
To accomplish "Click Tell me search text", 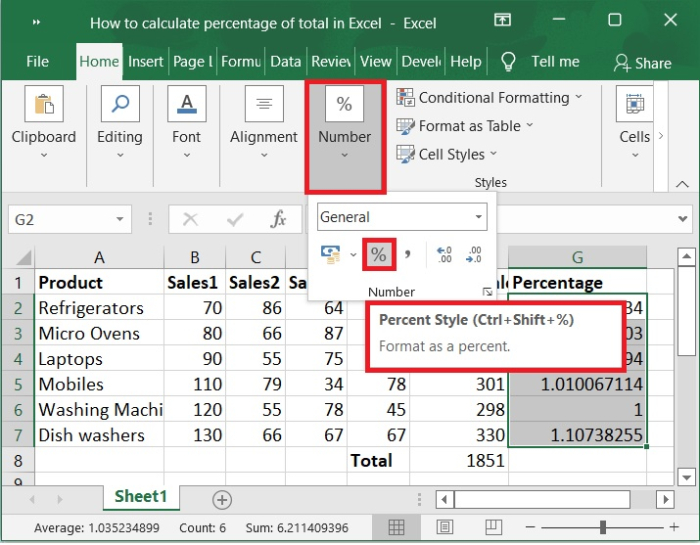I will click(x=555, y=62).
